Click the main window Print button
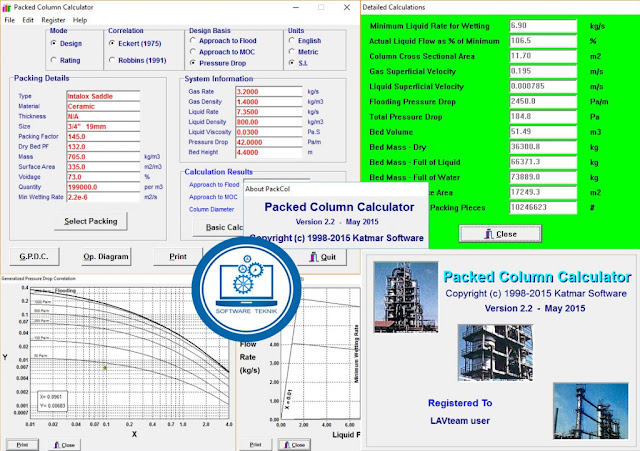Viewport: 640px width, 451px height. tap(178, 257)
